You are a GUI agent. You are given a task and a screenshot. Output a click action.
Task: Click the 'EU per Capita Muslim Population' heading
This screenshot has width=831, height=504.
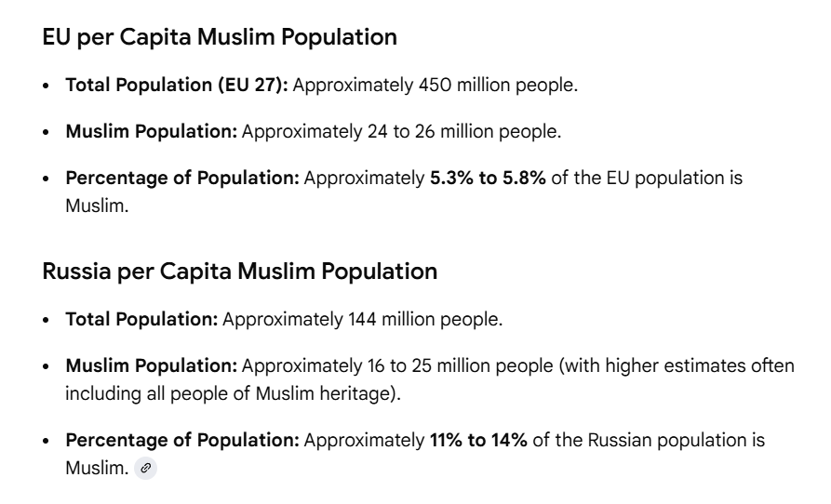tap(220, 37)
